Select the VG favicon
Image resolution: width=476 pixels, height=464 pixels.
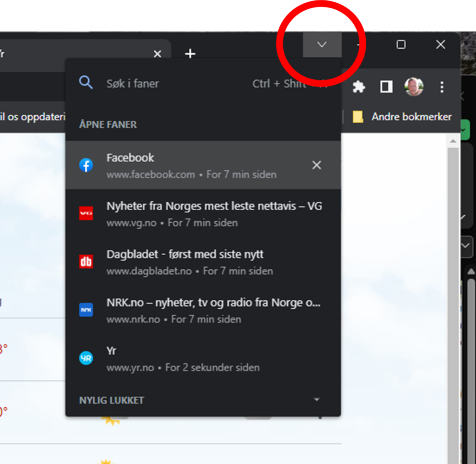point(86,213)
